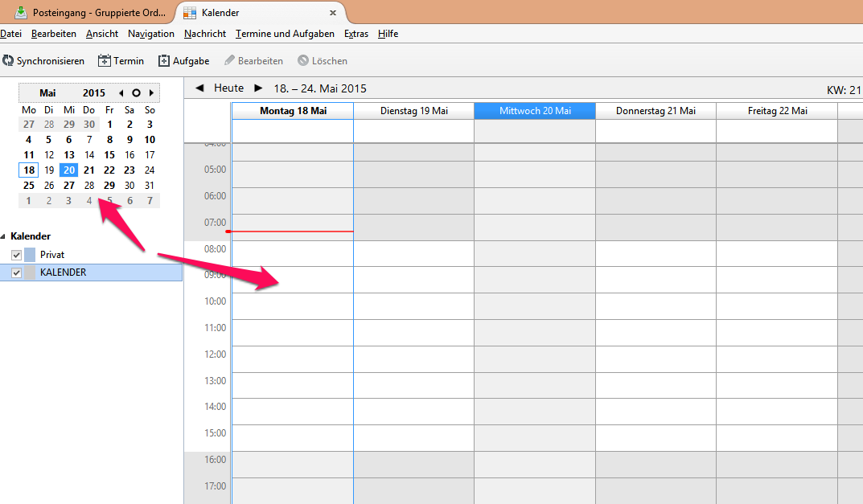Select the Mittwoch 20 Mai column header

(535, 111)
